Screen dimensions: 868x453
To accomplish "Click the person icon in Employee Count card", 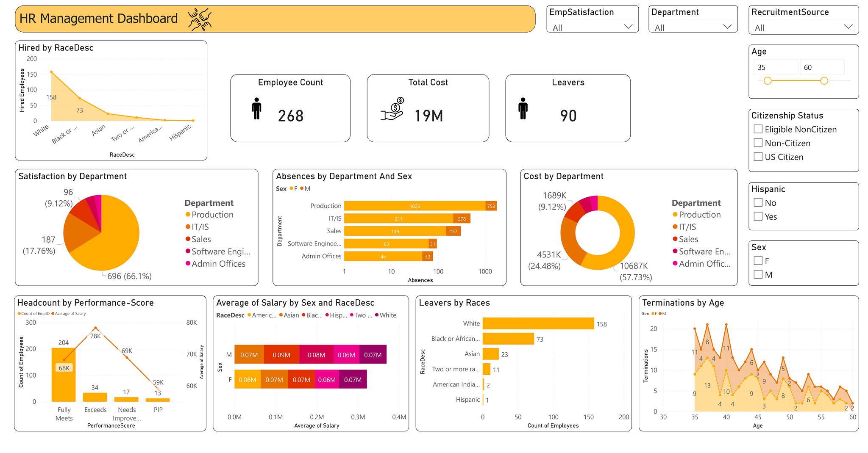I will pos(256,109).
